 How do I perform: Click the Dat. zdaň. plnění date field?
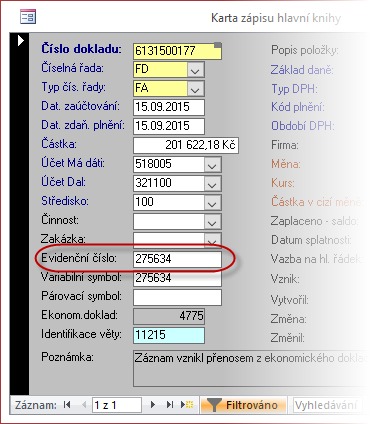[169, 126]
